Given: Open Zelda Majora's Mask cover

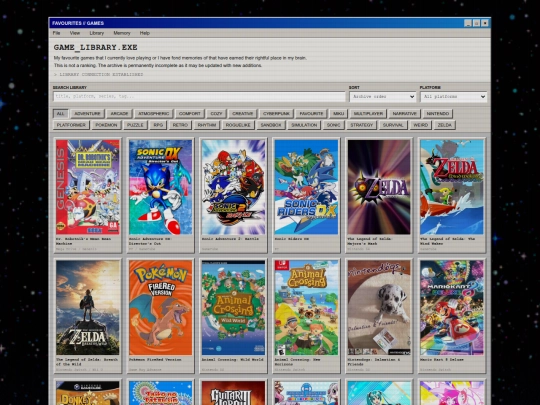Looking at the screenshot, I should coord(379,187).
